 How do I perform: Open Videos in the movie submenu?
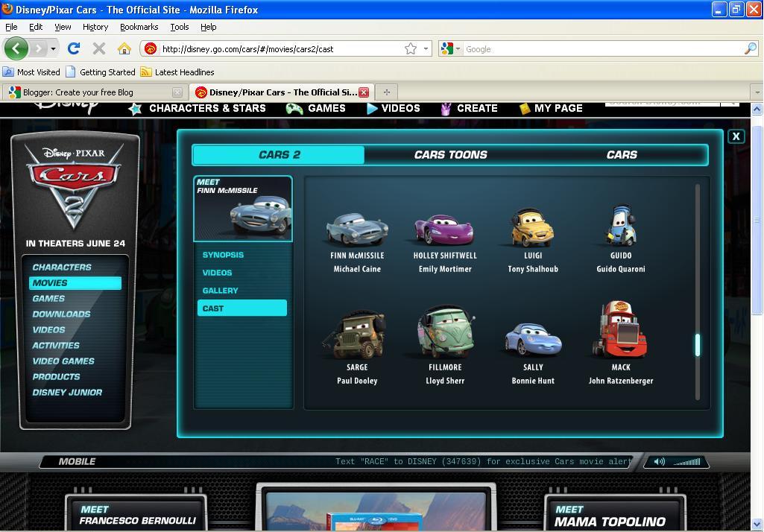tap(218, 273)
